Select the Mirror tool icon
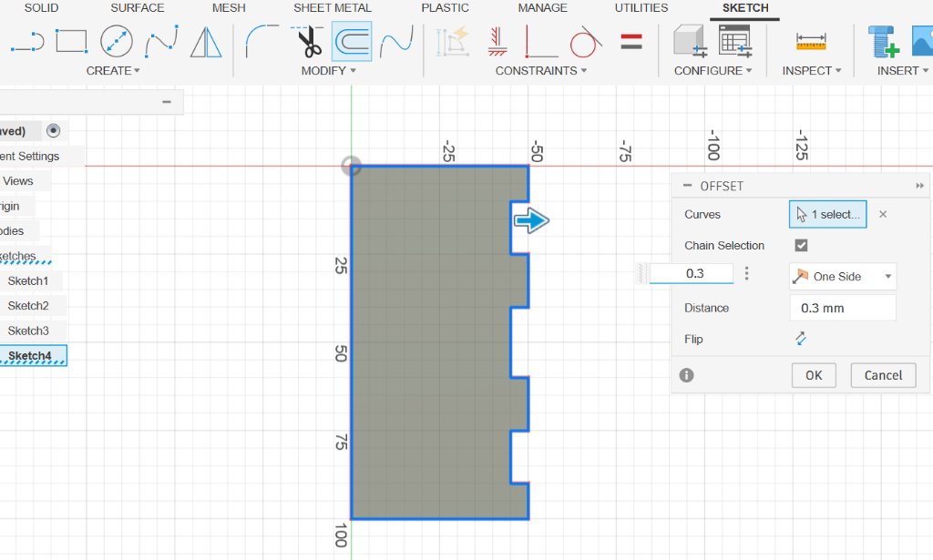 (x=206, y=42)
